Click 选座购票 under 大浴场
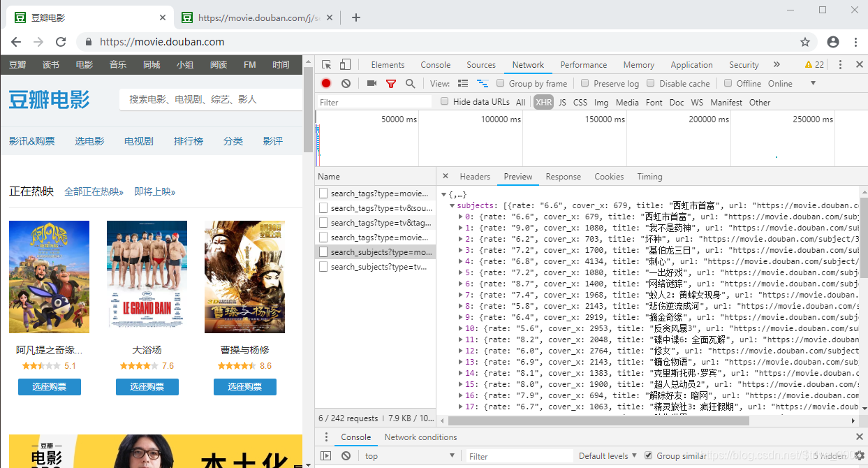Screen dimensions: 868x468 tap(147, 387)
